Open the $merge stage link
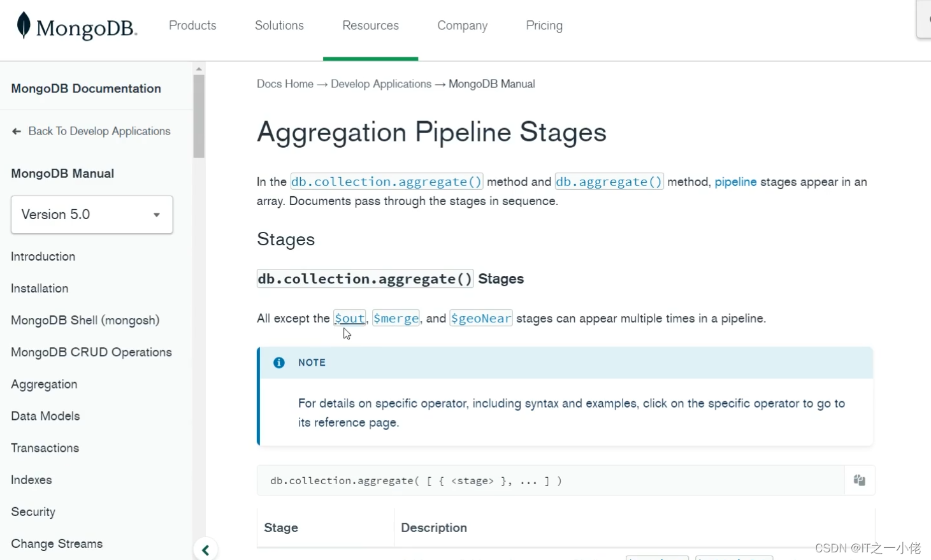This screenshot has width=931, height=560. 396,318
